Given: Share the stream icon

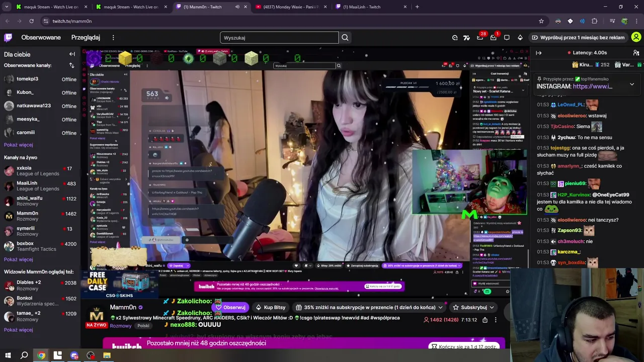Looking at the screenshot, I should point(485,320).
